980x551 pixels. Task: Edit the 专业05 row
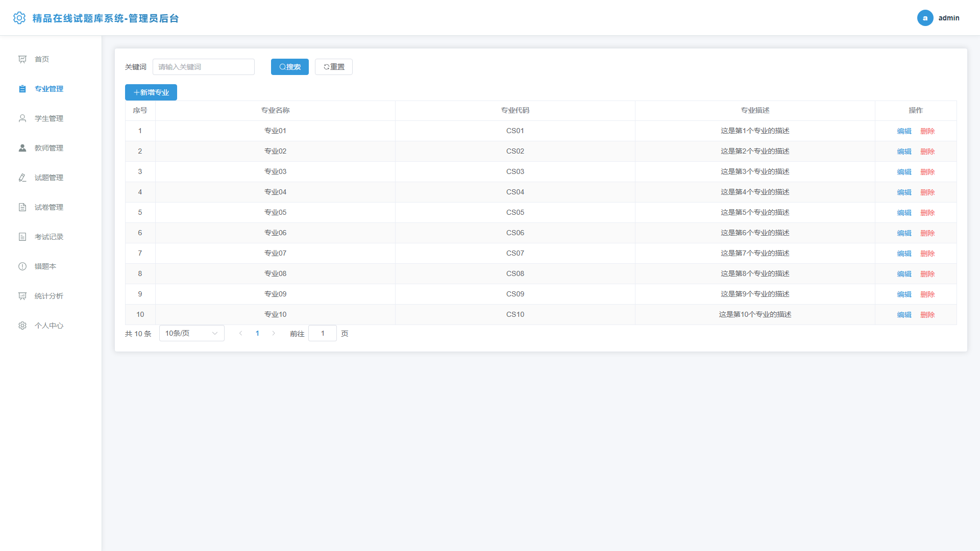tap(904, 213)
